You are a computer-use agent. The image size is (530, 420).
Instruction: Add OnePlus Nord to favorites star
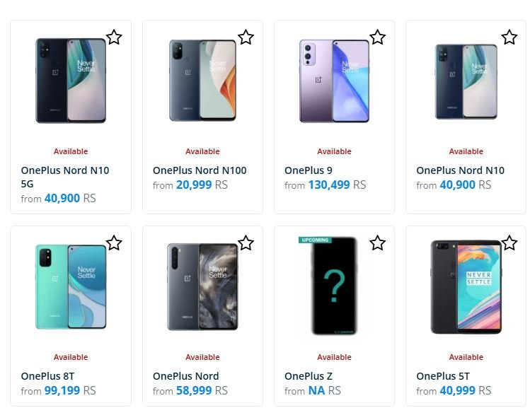click(x=246, y=243)
